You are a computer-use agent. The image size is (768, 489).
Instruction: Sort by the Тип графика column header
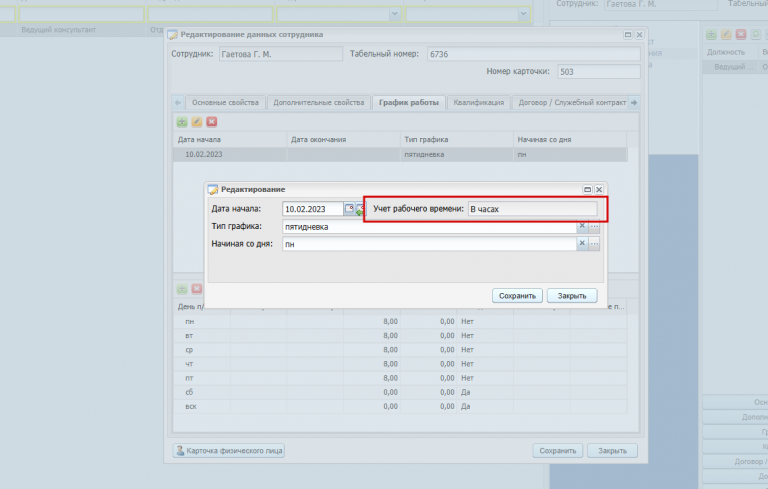click(x=456, y=140)
